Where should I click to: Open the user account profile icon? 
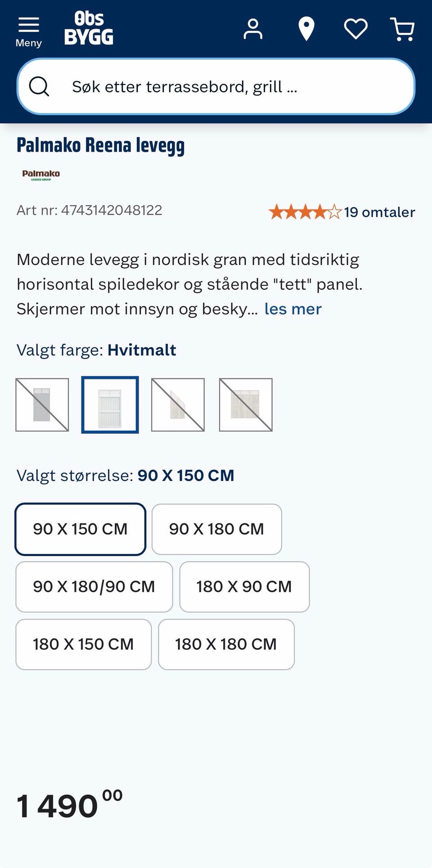253,29
